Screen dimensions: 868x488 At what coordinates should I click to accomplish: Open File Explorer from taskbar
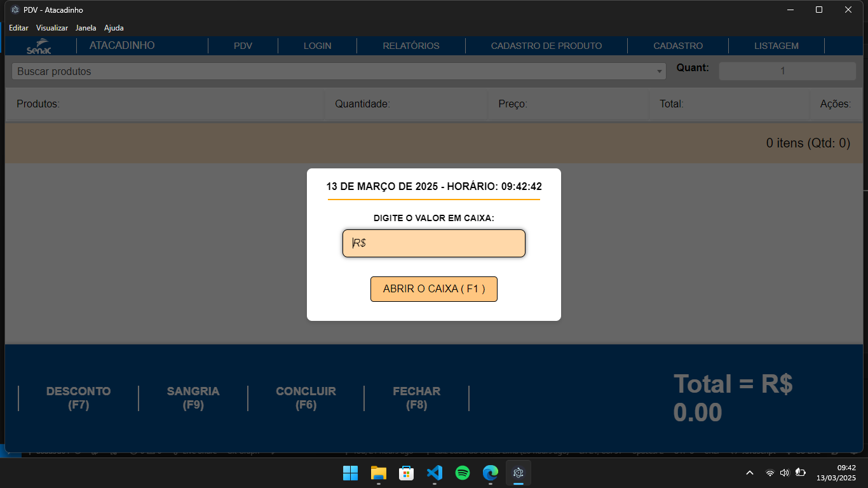point(379,473)
